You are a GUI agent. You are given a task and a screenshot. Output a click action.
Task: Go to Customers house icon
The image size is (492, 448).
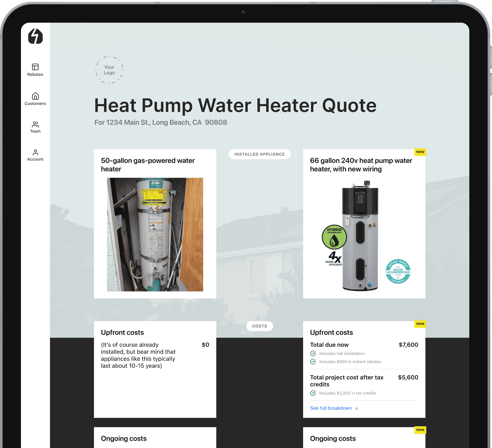(35, 96)
